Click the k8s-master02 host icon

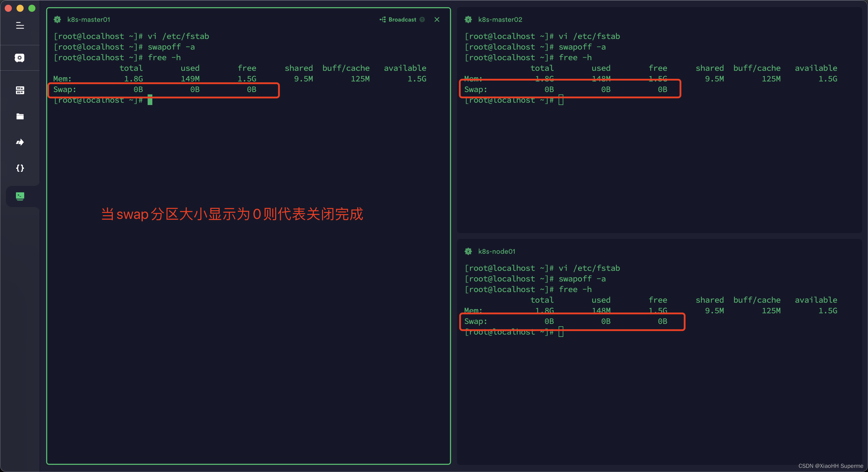coord(468,19)
